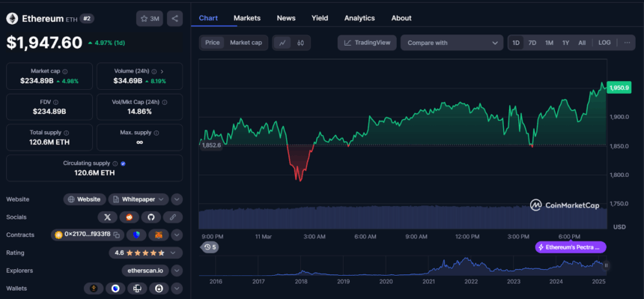Select the Market cap chart toggle

pyautogui.click(x=246, y=43)
